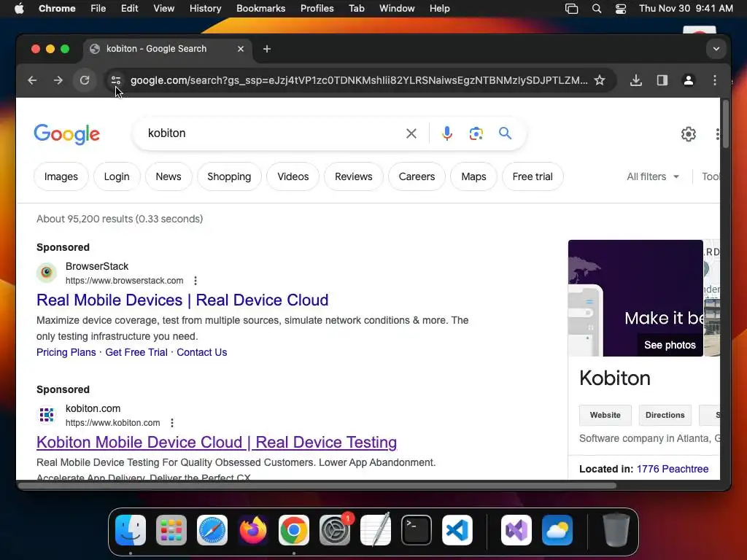Viewport: 747px width, 560px height.
Task: Open the Chrome downloads icon
Action: tap(636, 80)
